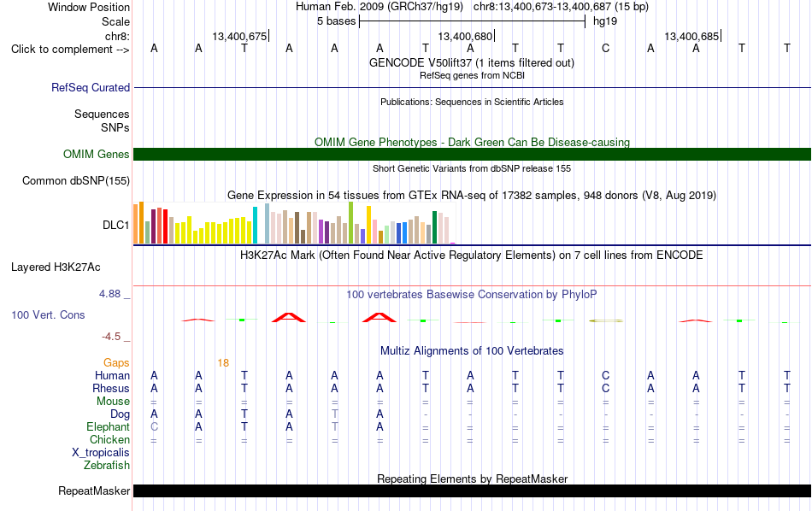The image size is (812, 511).
Task: Click the "Click to complement -->" label
Action: (x=70, y=50)
